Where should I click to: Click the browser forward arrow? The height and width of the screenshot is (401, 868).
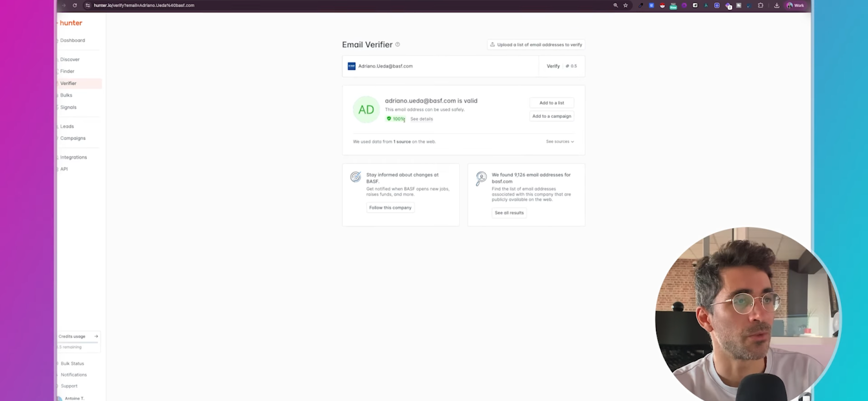tap(63, 5)
